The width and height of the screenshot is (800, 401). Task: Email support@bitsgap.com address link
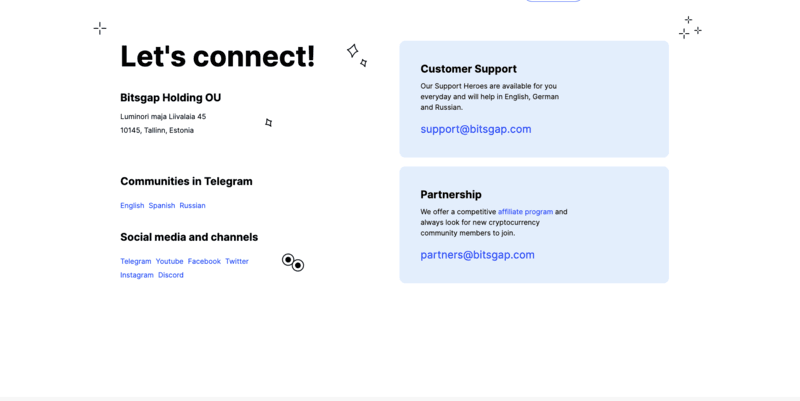476,130
